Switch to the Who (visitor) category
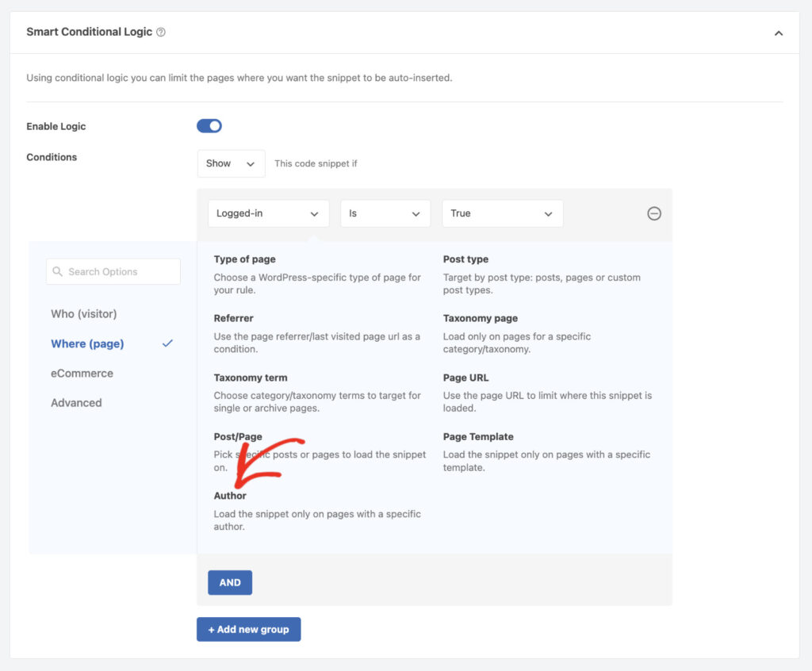812x671 pixels. click(82, 314)
